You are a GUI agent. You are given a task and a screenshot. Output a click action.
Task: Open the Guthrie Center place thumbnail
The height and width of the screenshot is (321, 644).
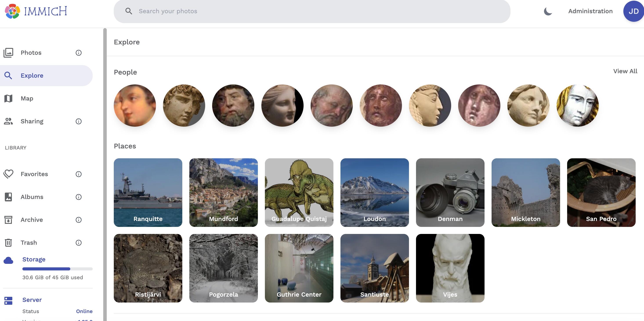coord(299,268)
